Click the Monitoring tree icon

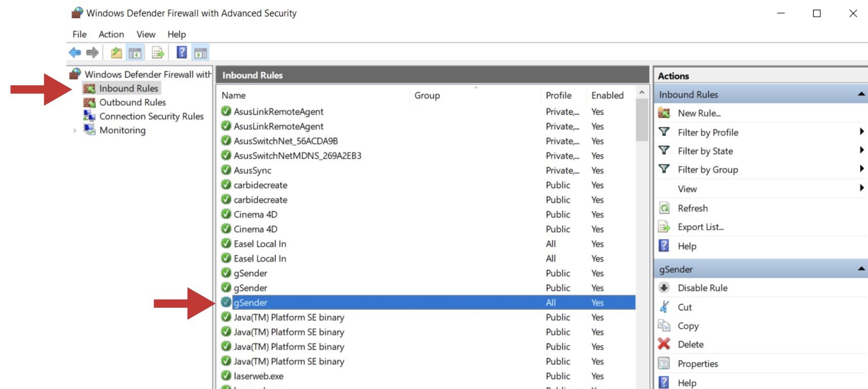[x=89, y=129]
